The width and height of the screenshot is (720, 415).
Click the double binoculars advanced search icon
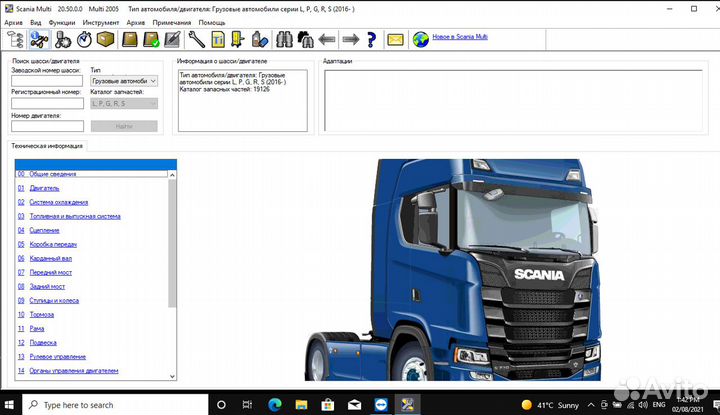[x=305, y=40]
